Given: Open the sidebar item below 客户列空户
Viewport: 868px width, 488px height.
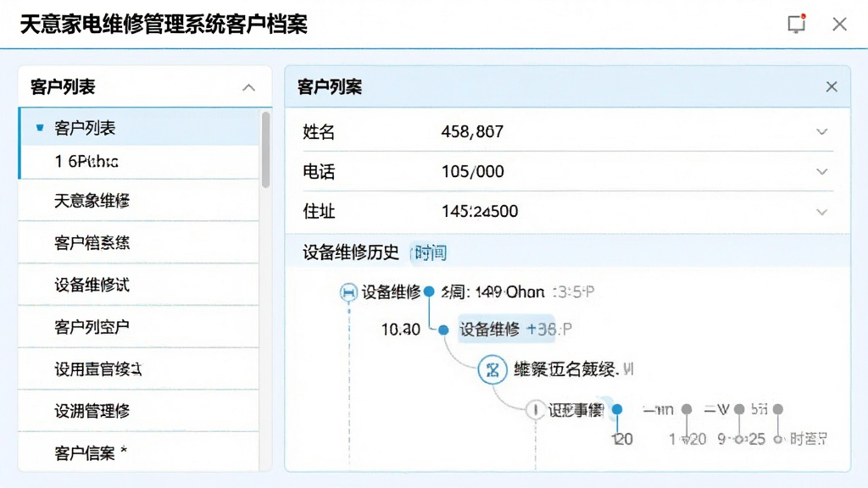Looking at the screenshot, I should (138, 369).
